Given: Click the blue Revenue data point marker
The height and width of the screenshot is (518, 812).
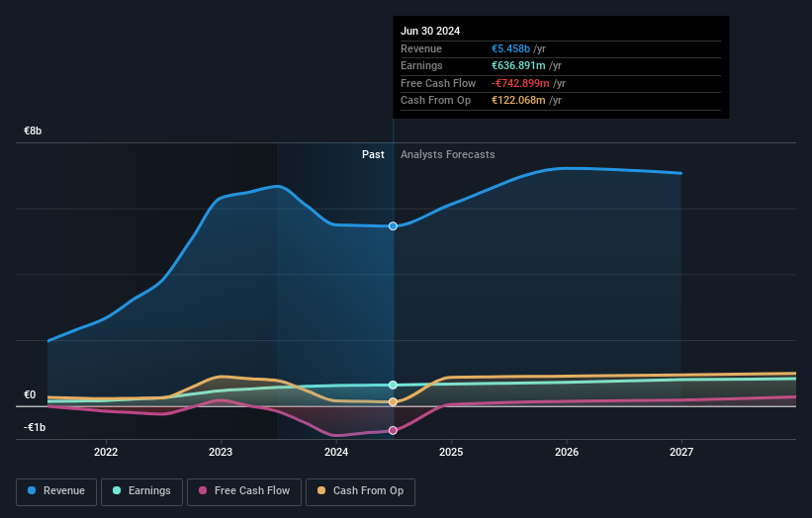Looking at the screenshot, I should click(x=393, y=226).
